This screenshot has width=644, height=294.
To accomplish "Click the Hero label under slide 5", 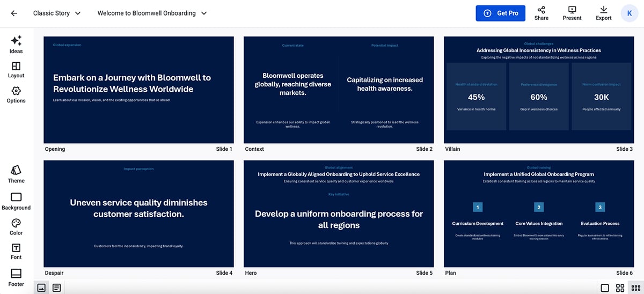I will 251,273.
